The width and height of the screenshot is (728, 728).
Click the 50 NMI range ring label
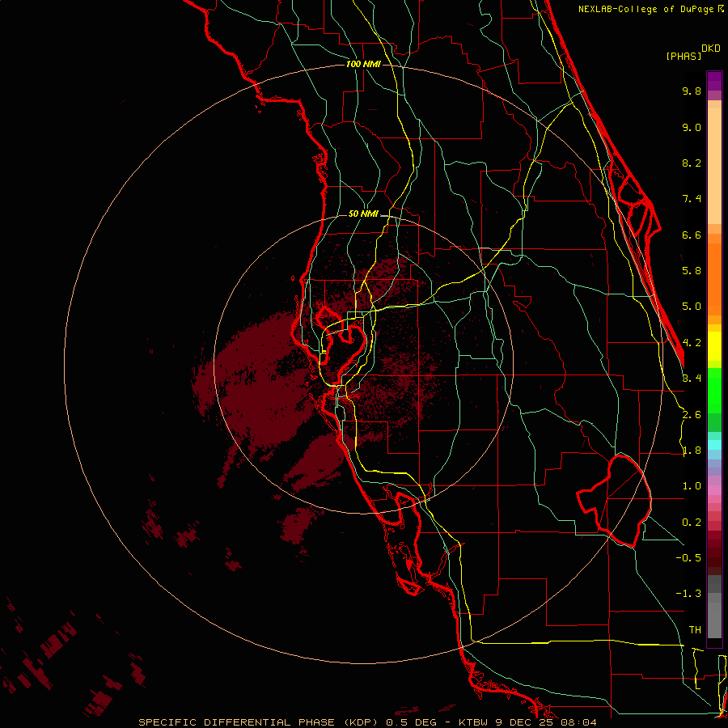(x=363, y=214)
